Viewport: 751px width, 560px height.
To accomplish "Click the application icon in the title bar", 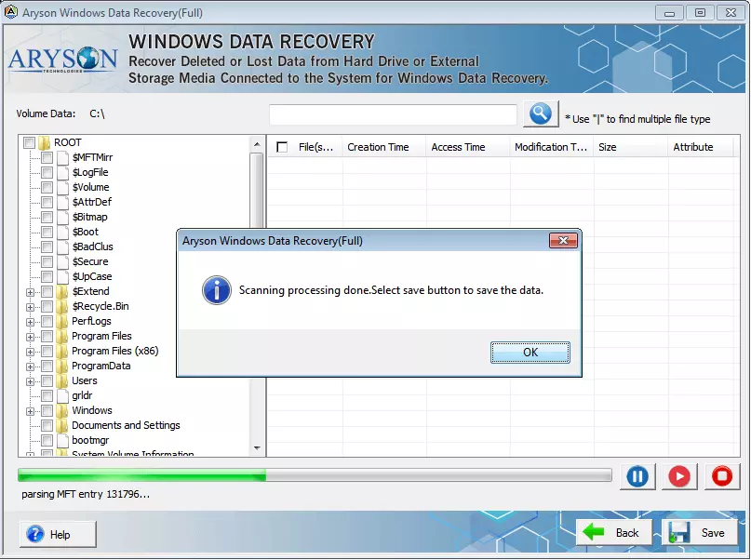I will pyautogui.click(x=12, y=12).
